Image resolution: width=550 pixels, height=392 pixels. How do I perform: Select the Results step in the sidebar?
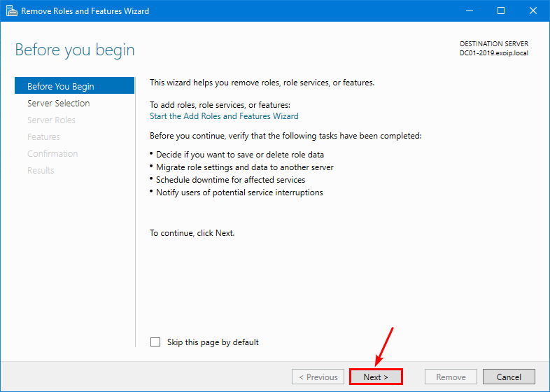(x=41, y=171)
